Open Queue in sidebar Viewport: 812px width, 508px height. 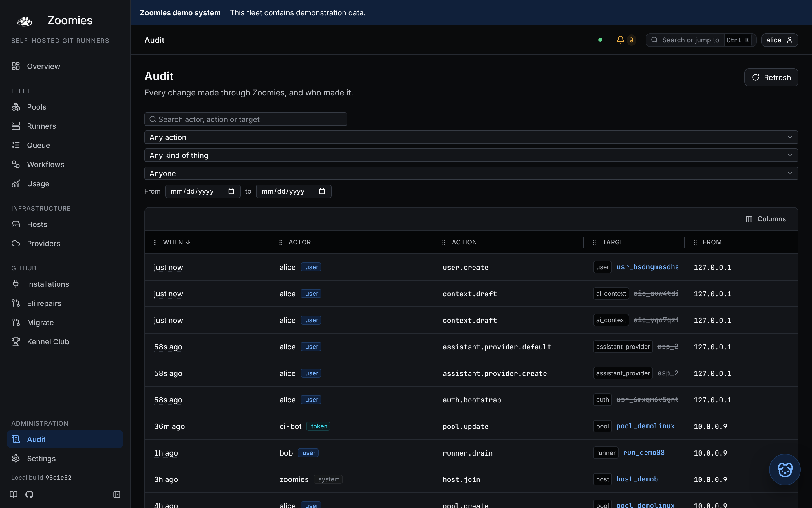65,145
